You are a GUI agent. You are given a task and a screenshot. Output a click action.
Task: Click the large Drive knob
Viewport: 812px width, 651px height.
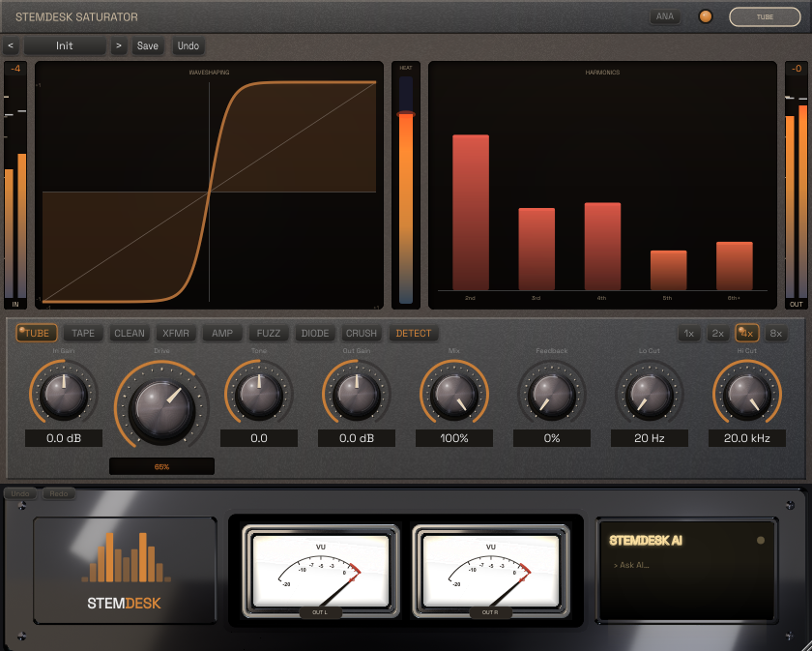coord(161,409)
